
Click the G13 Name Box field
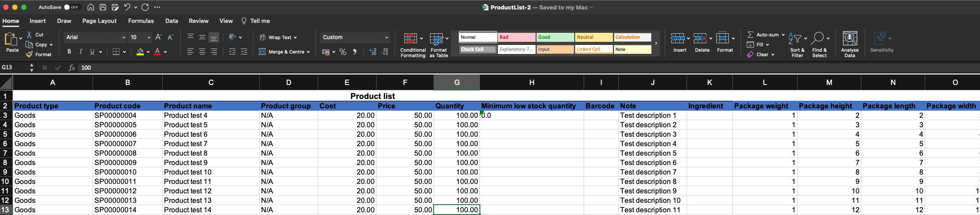tap(14, 67)
